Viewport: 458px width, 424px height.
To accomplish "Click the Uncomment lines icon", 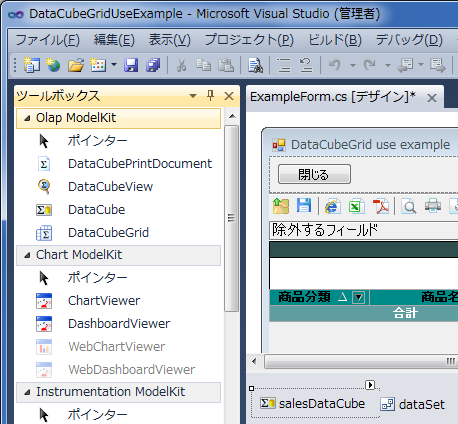I will tap(306, 65).
